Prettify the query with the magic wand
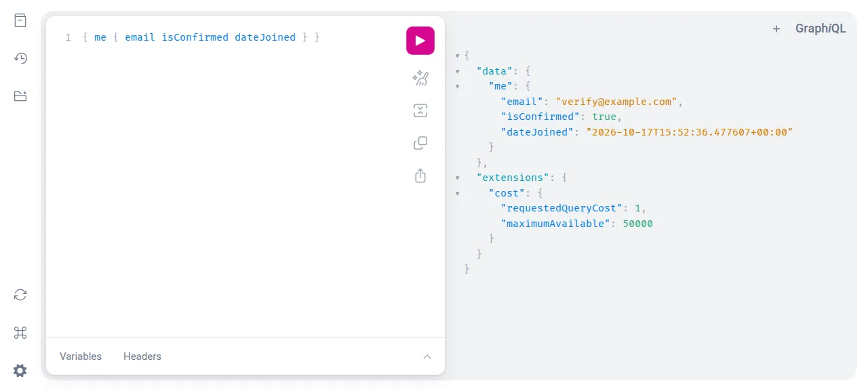This screenshot has width=868, height=391. (x=420, y=78)
